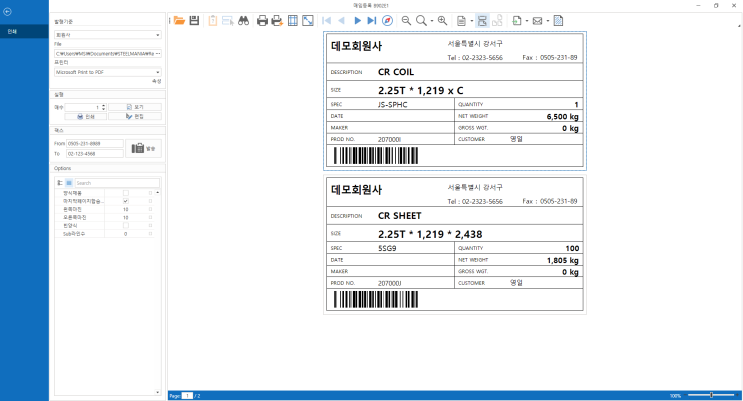
Task: Toggle the first Options row checkbox
Action: [126, 193]
